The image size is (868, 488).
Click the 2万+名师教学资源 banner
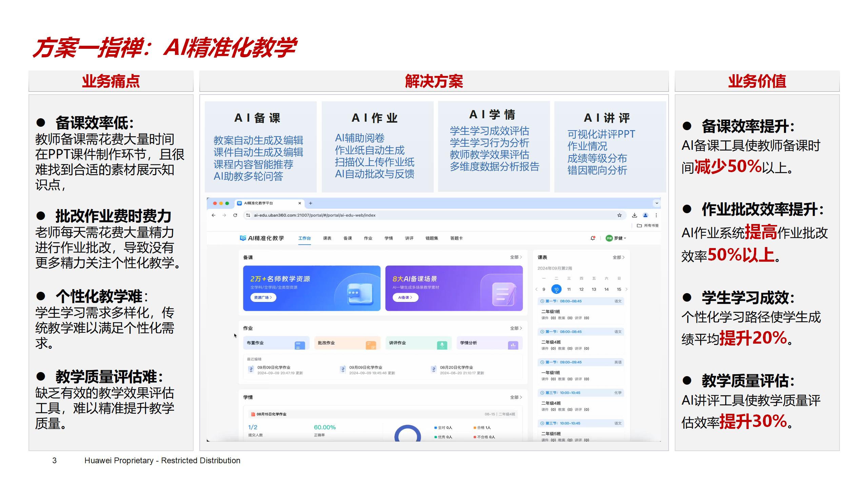point(312,288)
